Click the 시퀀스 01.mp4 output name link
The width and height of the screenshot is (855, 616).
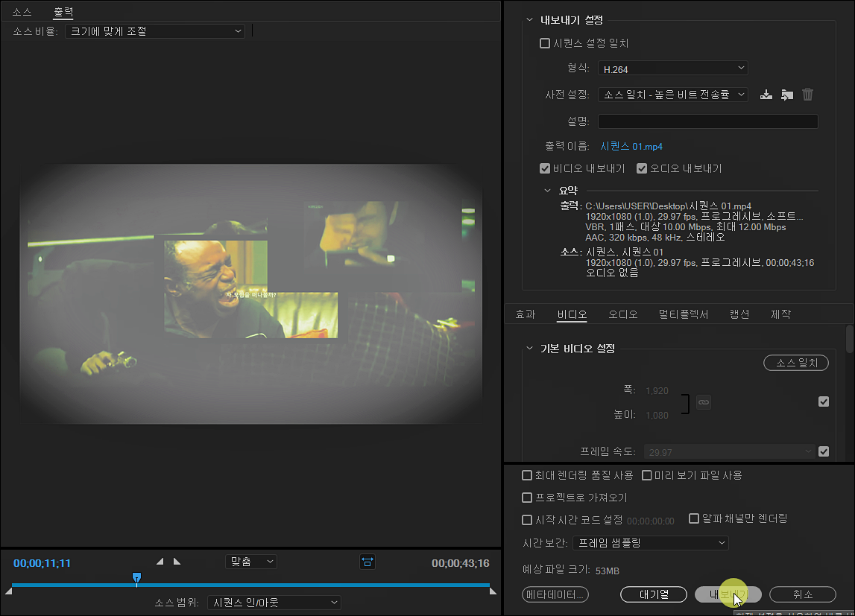pyautogui.click(x=631, y=146)
